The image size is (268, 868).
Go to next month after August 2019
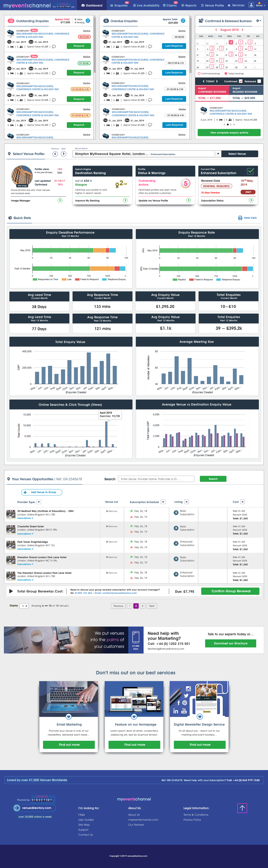(x=242, y=30)
